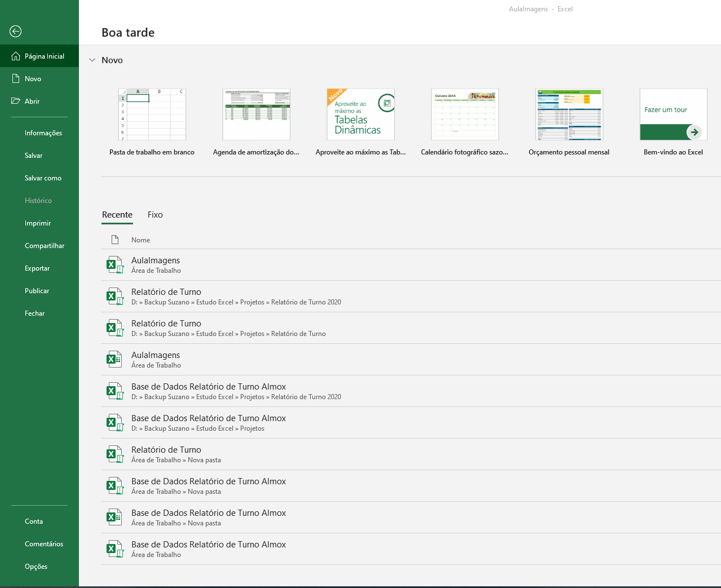Screen dimensions: 721x588
Task: Click Relatório de Turno 2020 file path
Action: pyautogui.click(x=236, y=302)
